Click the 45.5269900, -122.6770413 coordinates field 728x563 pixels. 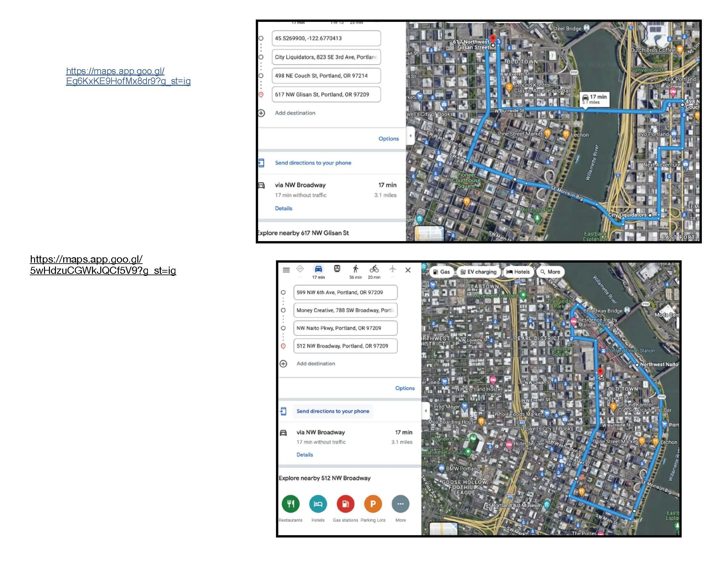[326, 38]
